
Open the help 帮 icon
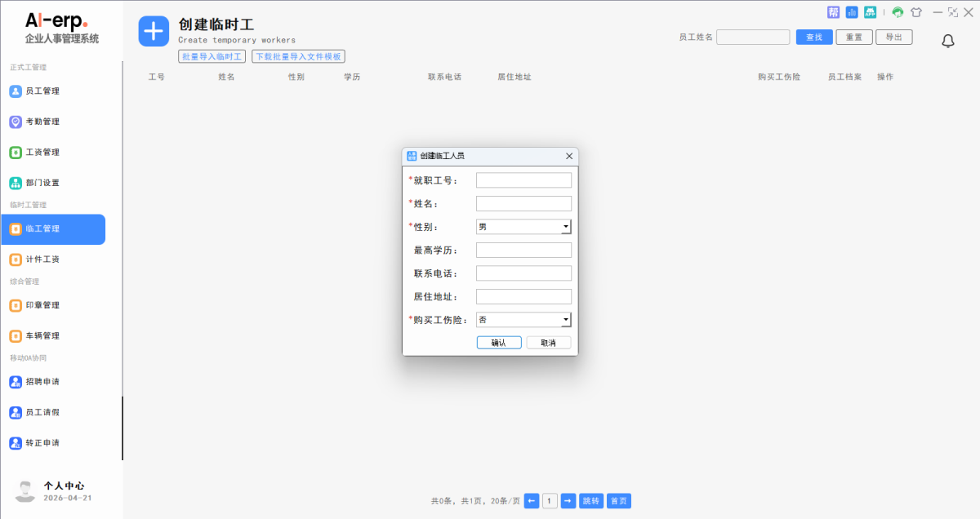coord(833,12)
